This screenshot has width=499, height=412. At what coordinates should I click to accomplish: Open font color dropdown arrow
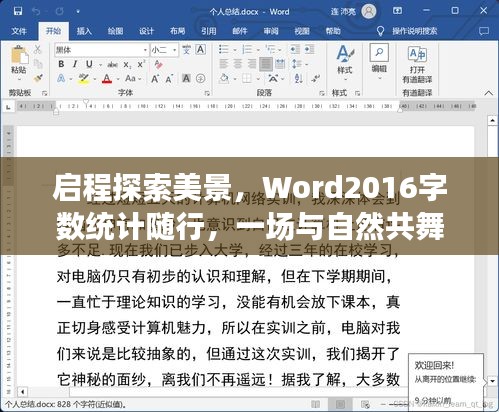click(x=118, y=79)
